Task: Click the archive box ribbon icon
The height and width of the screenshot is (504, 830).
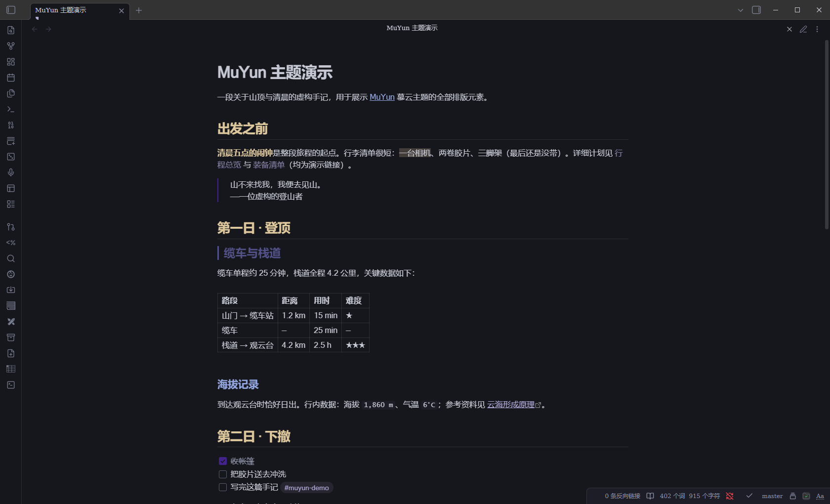Action: tap(11, 337)
